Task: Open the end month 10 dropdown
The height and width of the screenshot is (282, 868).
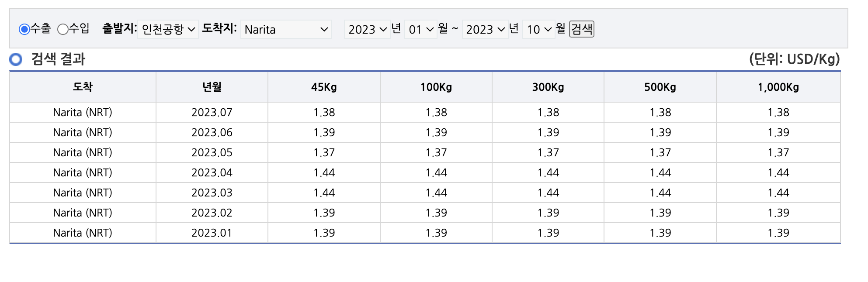Action: [x=539, y=29]
